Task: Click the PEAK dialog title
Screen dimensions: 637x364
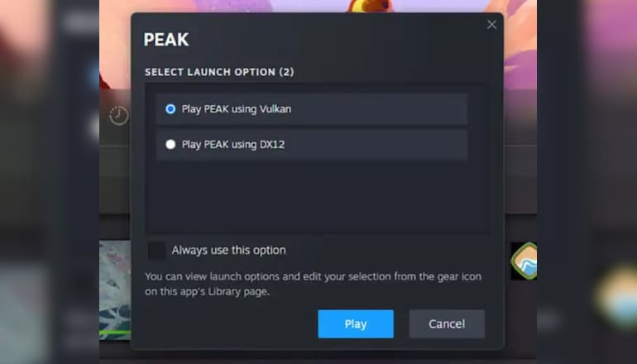Action: pyautogui.click(x=166, y=40)
